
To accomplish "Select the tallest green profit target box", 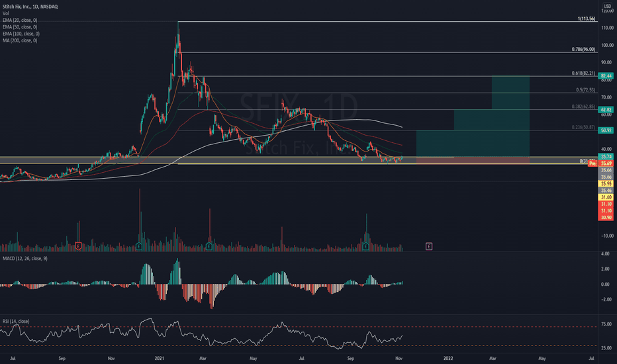I will [x=510, y=116].
